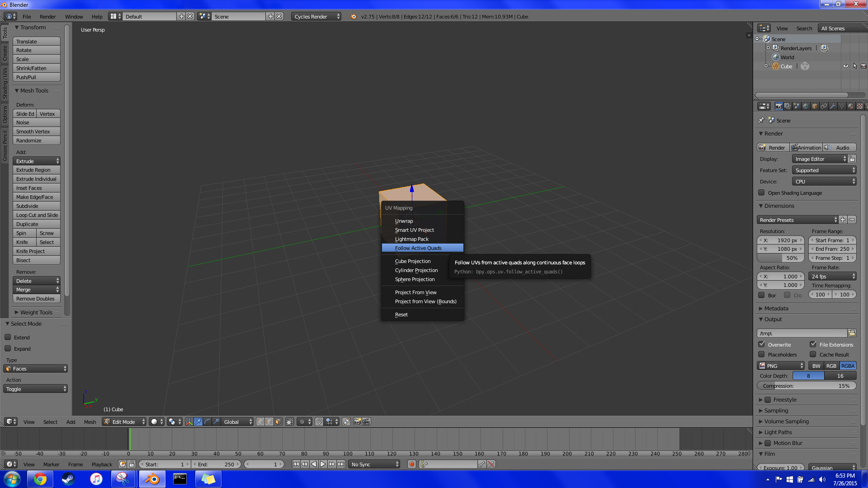This screenshot has height=488, width=868.
Task: Enable the Overwrite output checkbox
Action: pos(762,344)
